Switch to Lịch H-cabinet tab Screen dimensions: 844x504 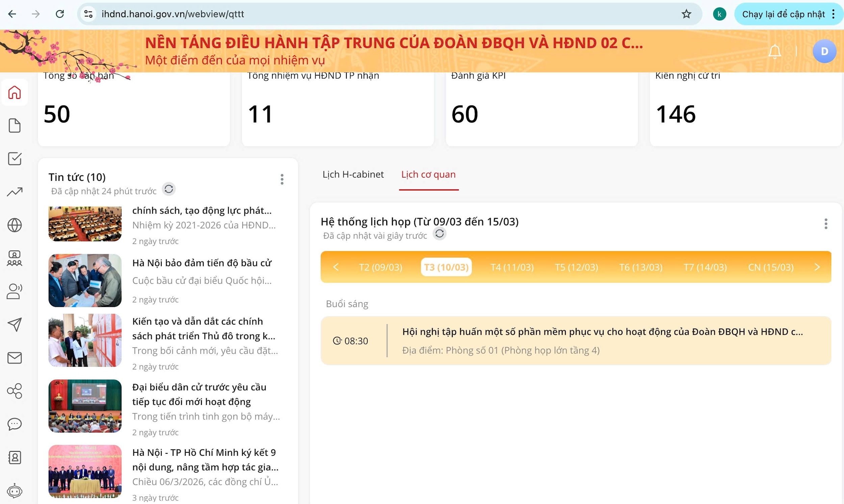[x=353, y=174]
